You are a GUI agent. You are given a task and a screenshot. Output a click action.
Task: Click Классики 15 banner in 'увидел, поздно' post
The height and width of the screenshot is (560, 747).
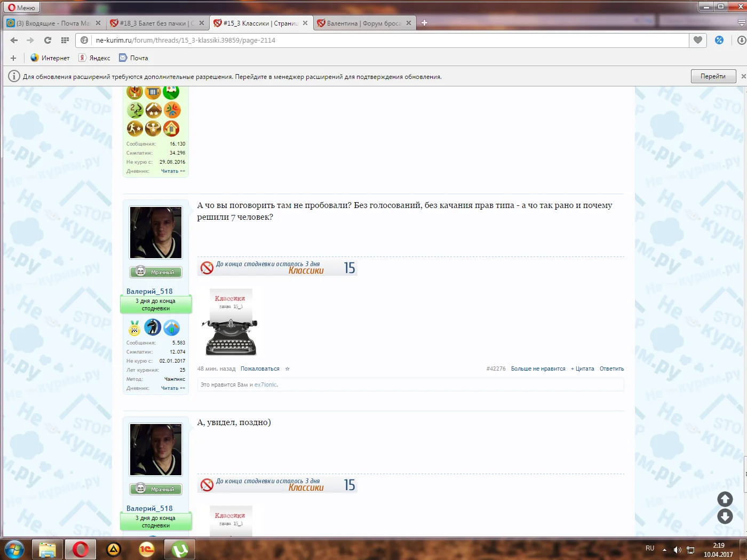pos(277,484)
